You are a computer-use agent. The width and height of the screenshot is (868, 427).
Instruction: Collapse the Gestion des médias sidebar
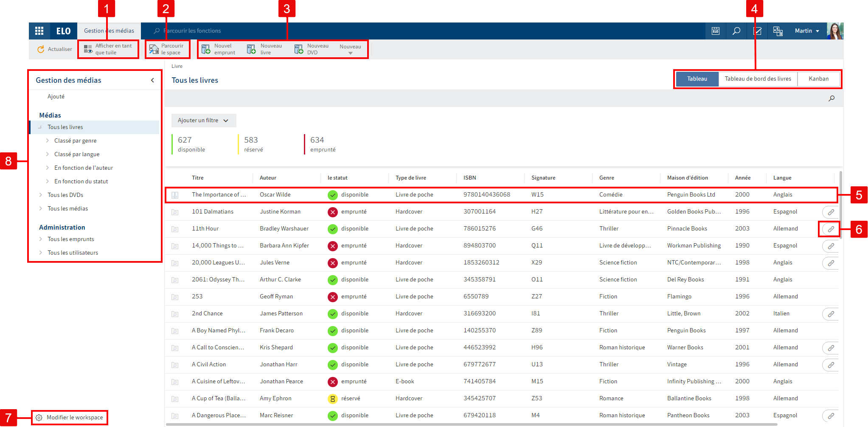152,80
